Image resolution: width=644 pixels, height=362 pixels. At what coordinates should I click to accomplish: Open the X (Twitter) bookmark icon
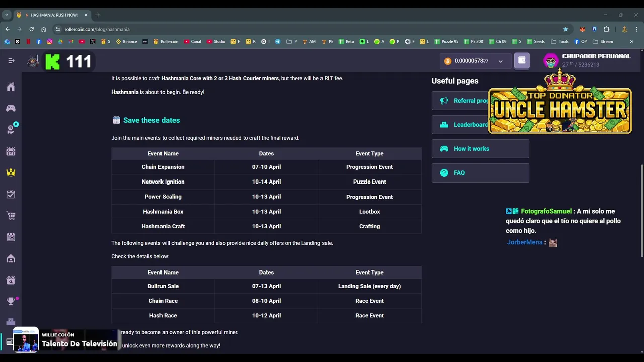pos(93,42)
